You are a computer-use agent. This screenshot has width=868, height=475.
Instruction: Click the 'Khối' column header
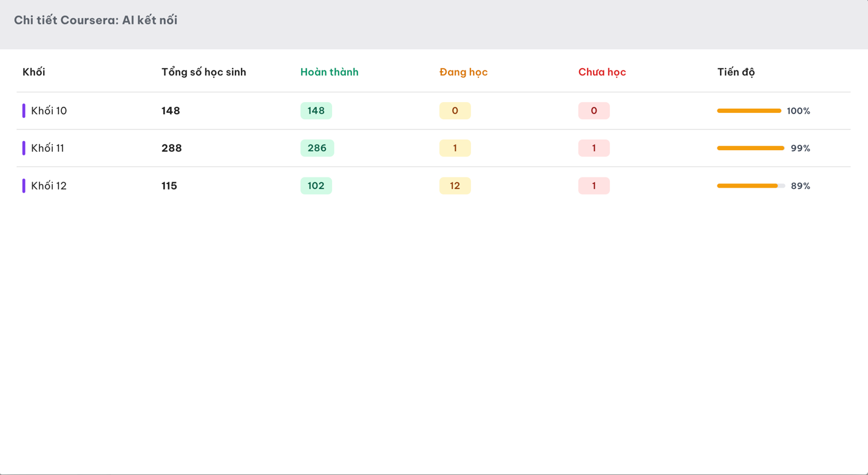(x=34, y=72)
